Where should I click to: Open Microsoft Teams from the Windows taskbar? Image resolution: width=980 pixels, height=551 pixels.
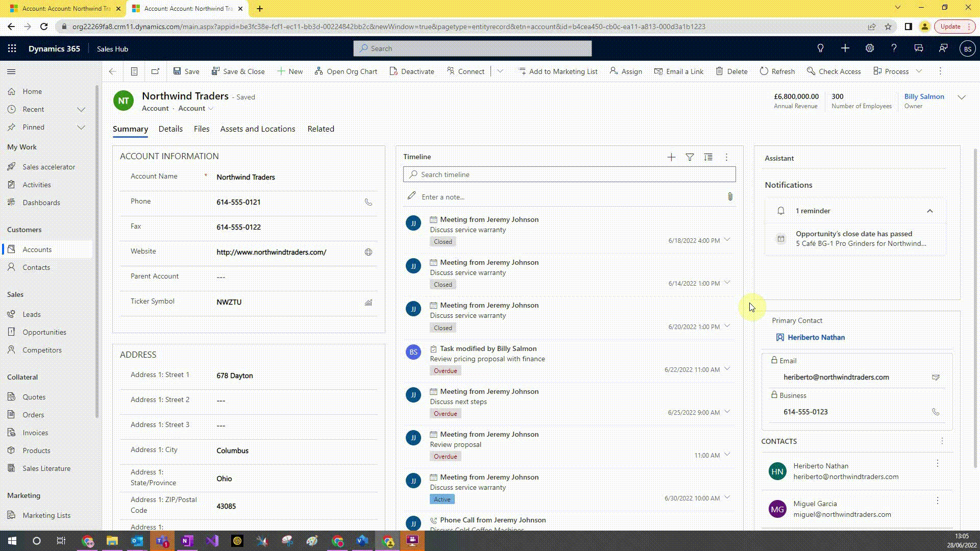click(x=162, y=541)
